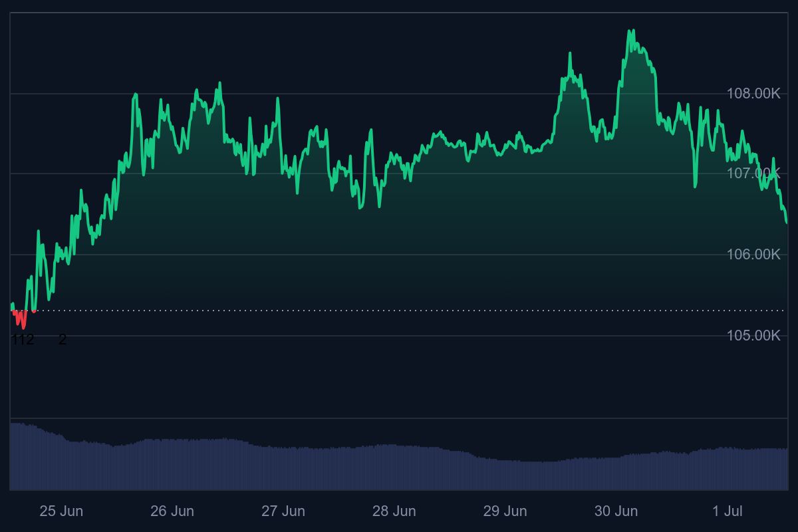Image resolution: width=798 pixels, height=532 pixels.
Task: Select the 25 Jun date label
Action: [x=61, y=511]
